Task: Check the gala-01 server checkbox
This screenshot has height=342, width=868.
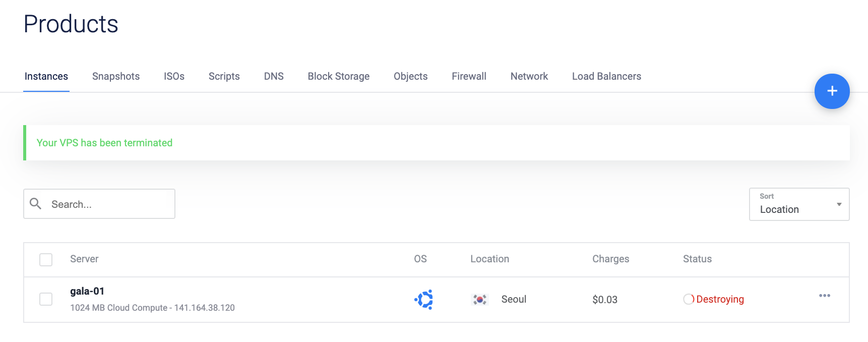Action: 46,299
